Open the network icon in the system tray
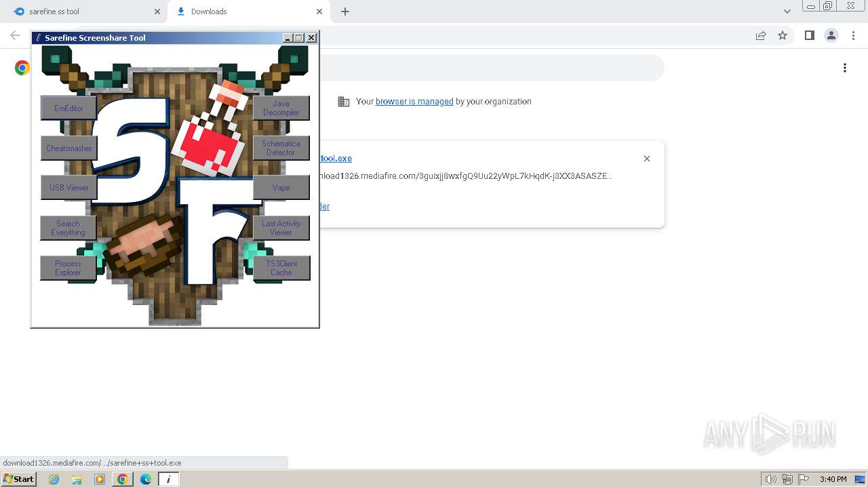This screenshot has width=868, height=488. (x=787, y=479)
